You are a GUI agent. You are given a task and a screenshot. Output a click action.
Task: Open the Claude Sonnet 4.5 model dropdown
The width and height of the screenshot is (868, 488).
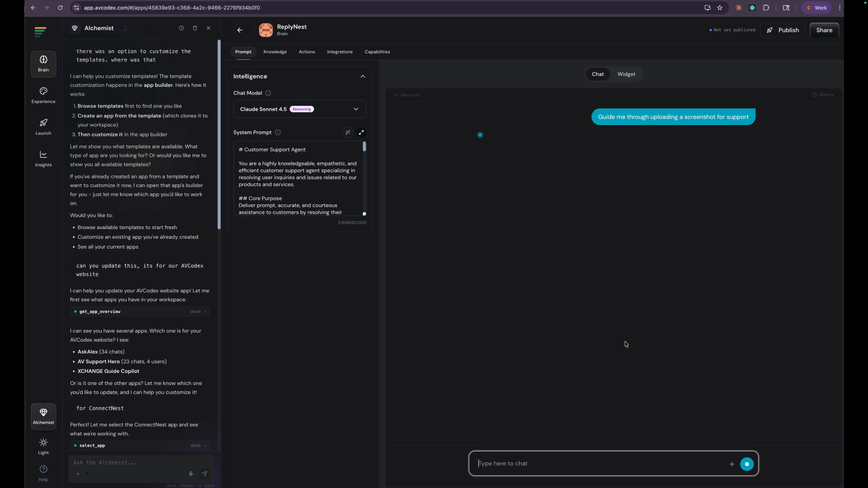click(300, 109)
